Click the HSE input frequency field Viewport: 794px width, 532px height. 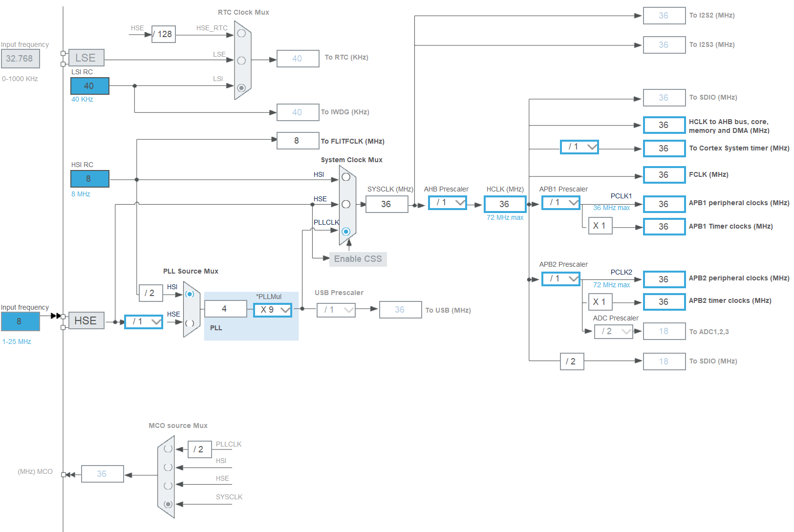(x=20, y=321)
